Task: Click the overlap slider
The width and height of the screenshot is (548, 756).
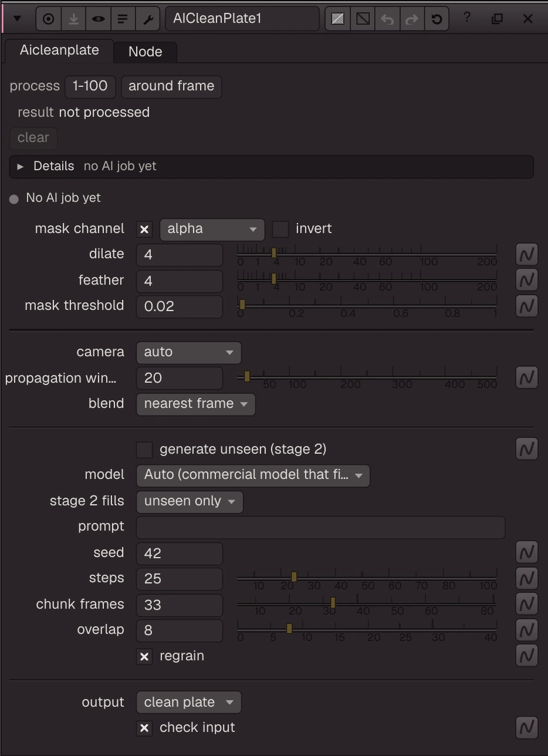Action: (367, 630)
